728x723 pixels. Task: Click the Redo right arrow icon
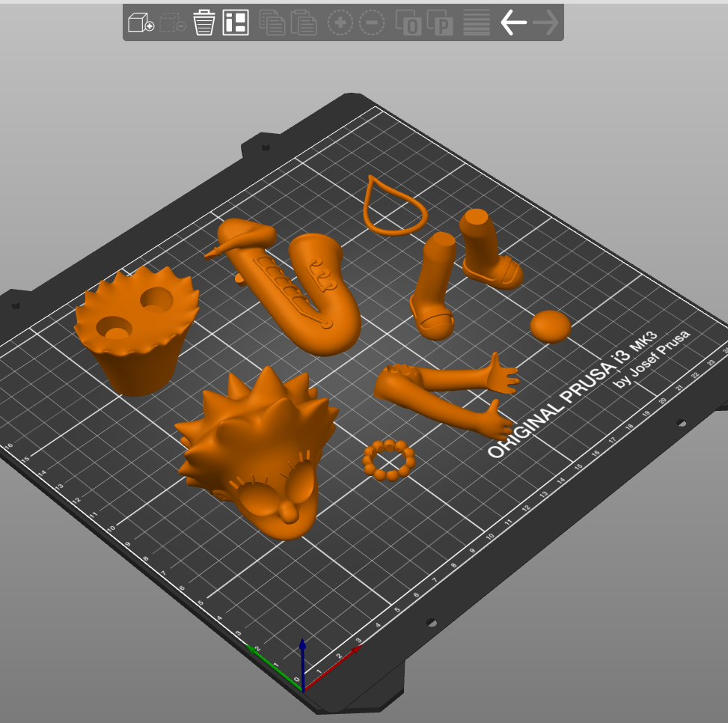click(x=545, y=22)
